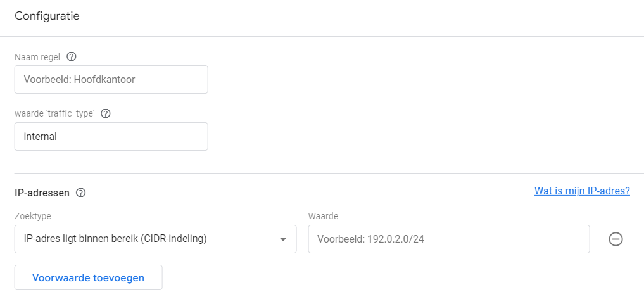Click the 'Naam regel' label text
The width and height of the screenshot is (644, 304).
[37, 57]
